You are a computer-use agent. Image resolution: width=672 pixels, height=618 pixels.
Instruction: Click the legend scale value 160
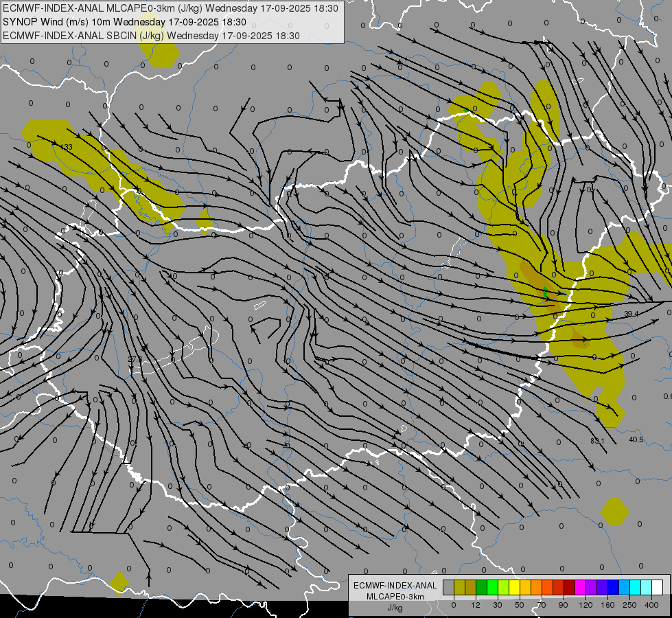click(607, 605)
